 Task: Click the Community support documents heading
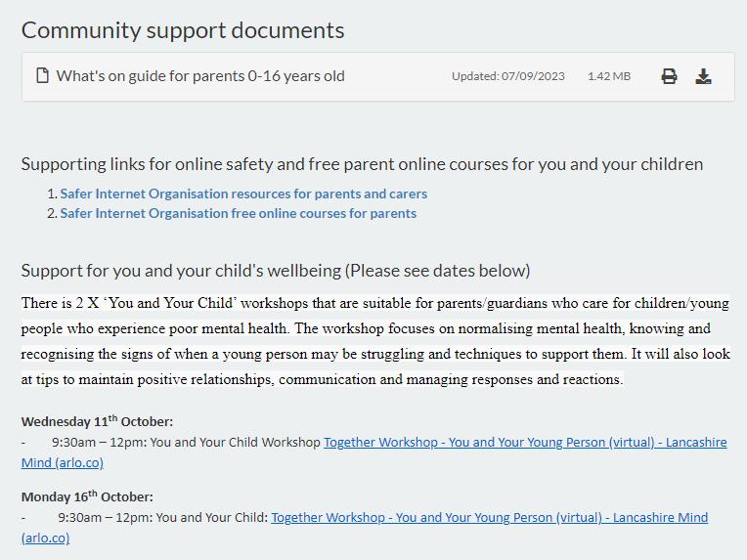(183, 30)
